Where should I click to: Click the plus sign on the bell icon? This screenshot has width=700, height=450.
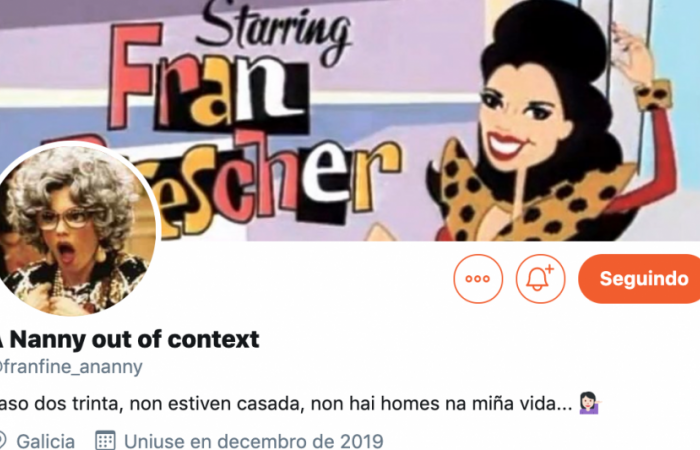550,269
